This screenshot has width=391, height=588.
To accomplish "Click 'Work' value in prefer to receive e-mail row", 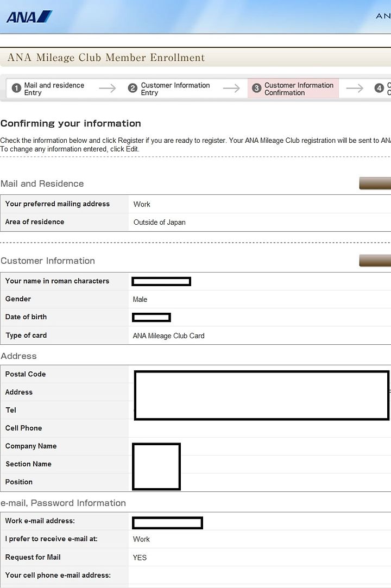I will click(141, 539).
